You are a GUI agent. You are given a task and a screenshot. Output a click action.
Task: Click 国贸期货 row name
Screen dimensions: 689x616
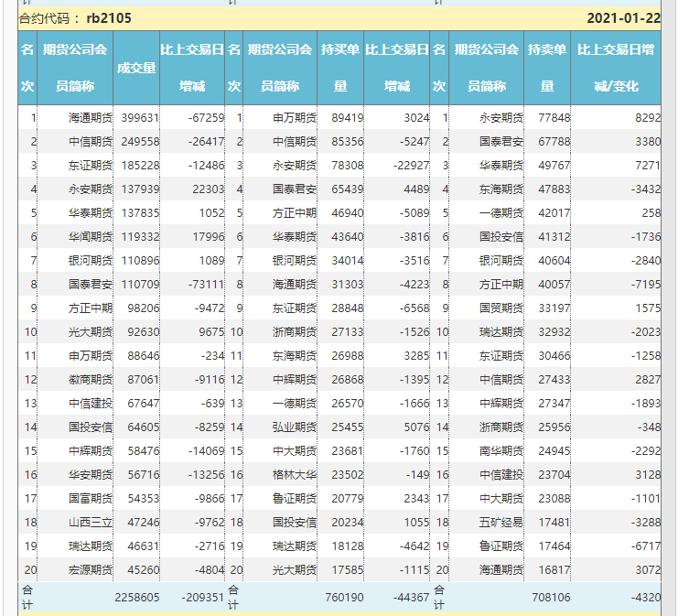(x=501, y=308)
